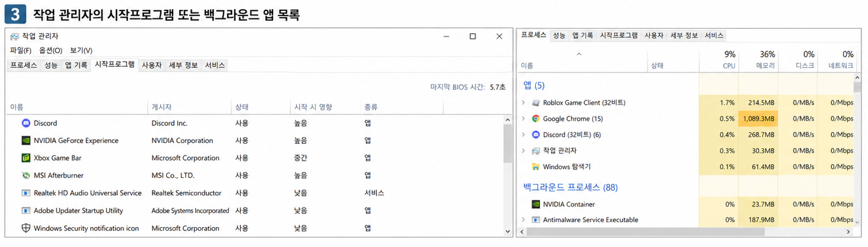Expand the 작업 관리자 process group
Image resolution: width=868 pixels, height=247 pixels.
pos(523,151)
